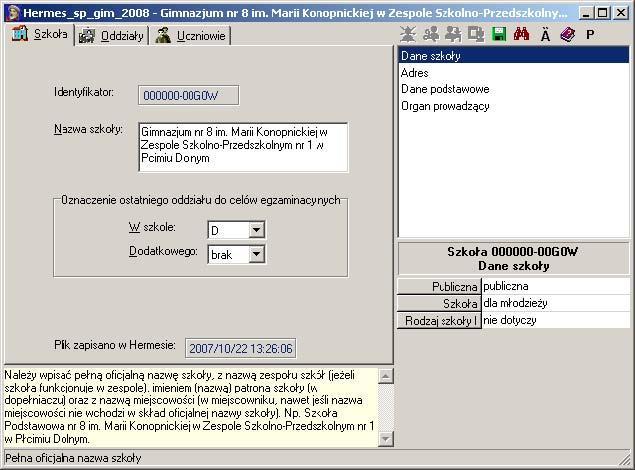Viewport: 635px width, 470px height.
Task: Select 'Organ prowadzący' in the list
Action: (514, 106)
